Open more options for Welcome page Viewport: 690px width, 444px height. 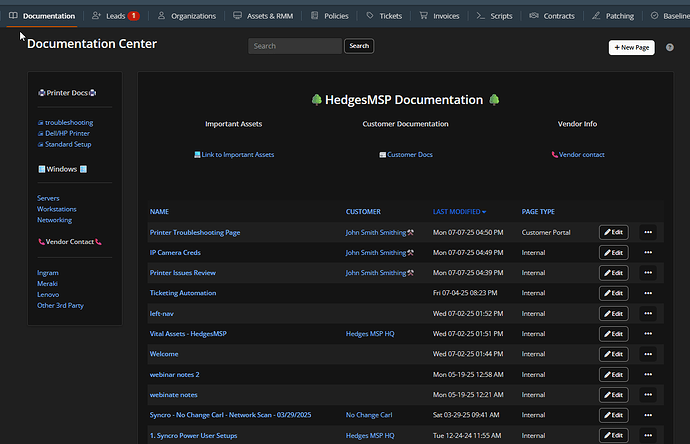[648, 354]
